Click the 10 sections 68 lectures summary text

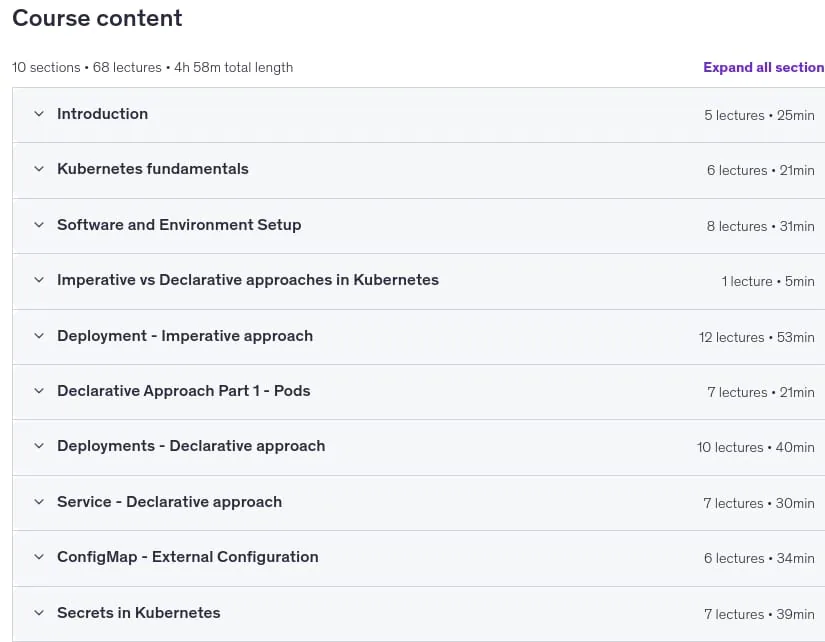click(x=153, y=67)
